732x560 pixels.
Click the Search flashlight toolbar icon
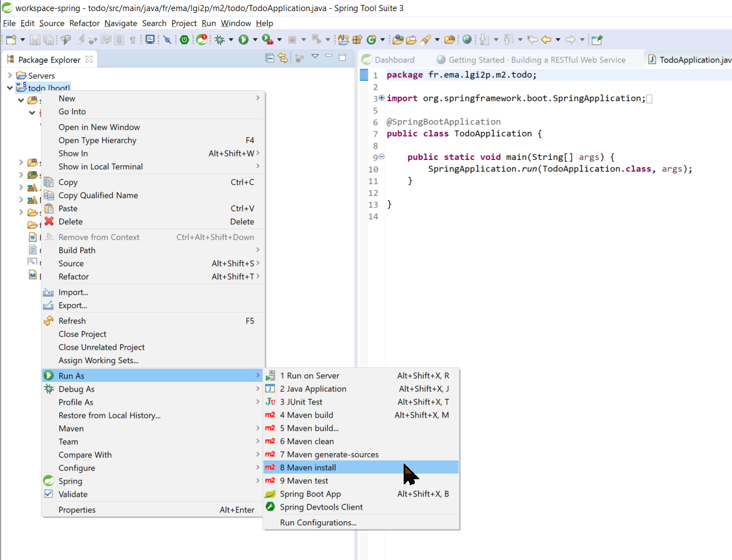point(425,40)
